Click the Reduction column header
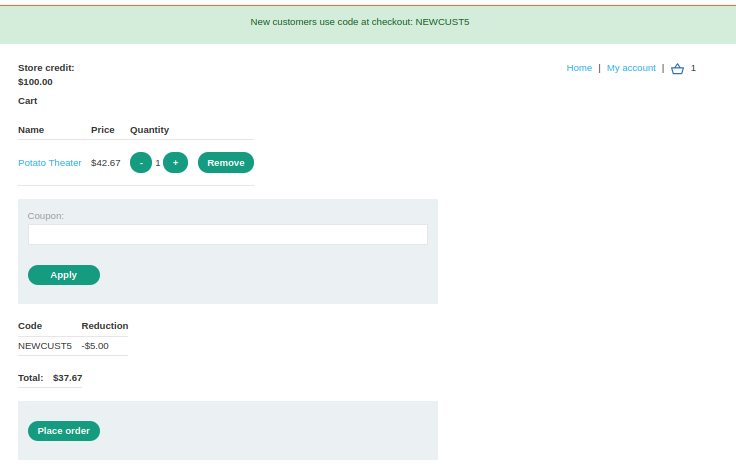Screen dimensions: 736x476 [x=105, y=326]
